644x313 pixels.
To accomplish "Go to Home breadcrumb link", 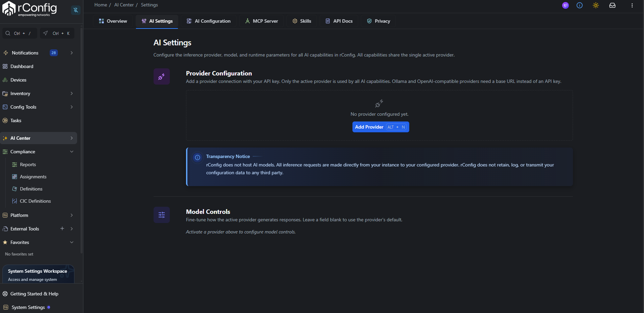I will (101, 5).
